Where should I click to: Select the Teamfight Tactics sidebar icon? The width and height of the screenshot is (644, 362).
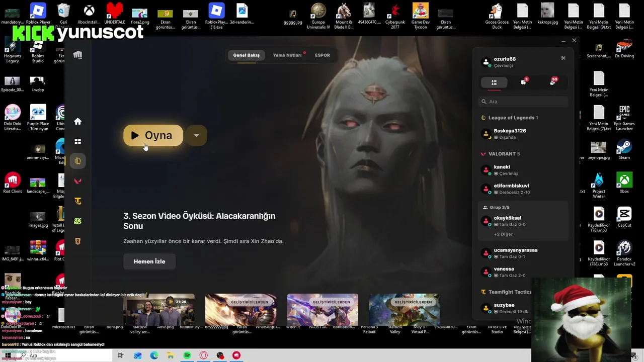[x=77, y=201]
